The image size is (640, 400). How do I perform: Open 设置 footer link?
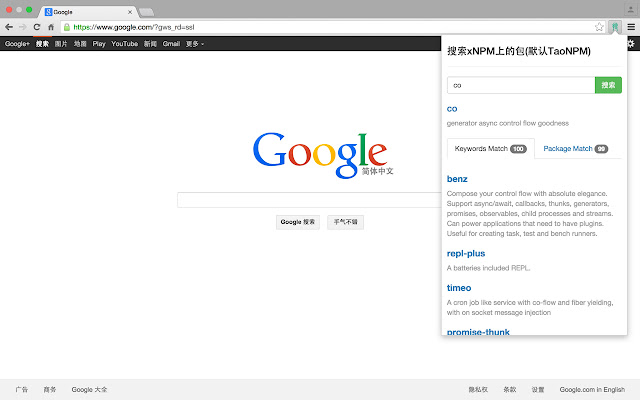(538, 389)
